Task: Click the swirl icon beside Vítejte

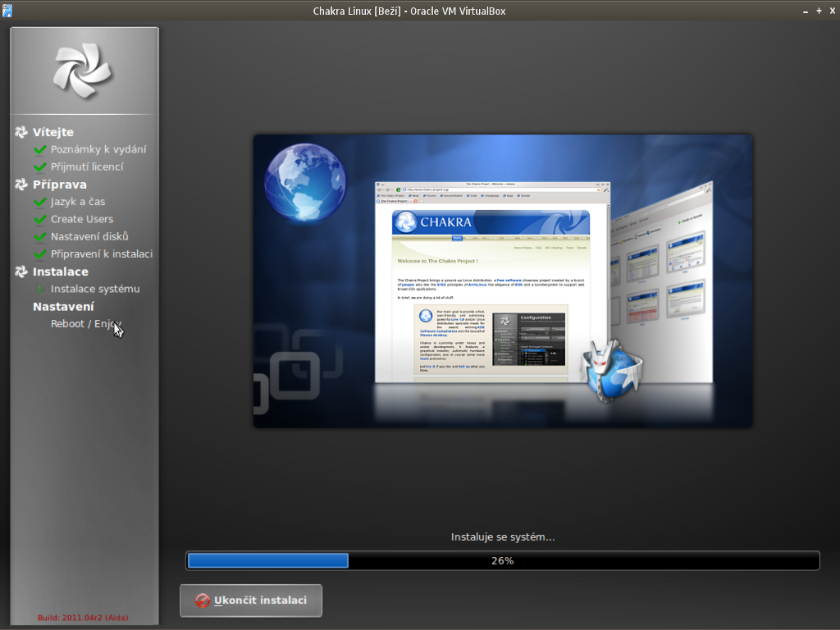Action: [x=21, y=132]
